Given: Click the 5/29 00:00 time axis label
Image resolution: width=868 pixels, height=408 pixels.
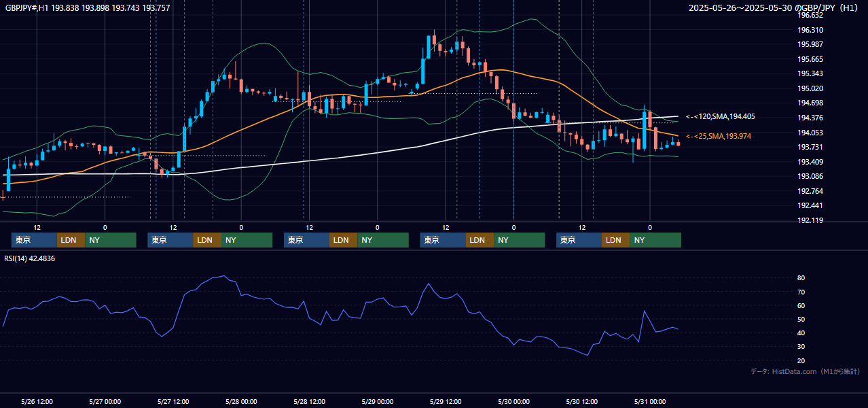Looking at the screenshot, I should pos(377,402).
